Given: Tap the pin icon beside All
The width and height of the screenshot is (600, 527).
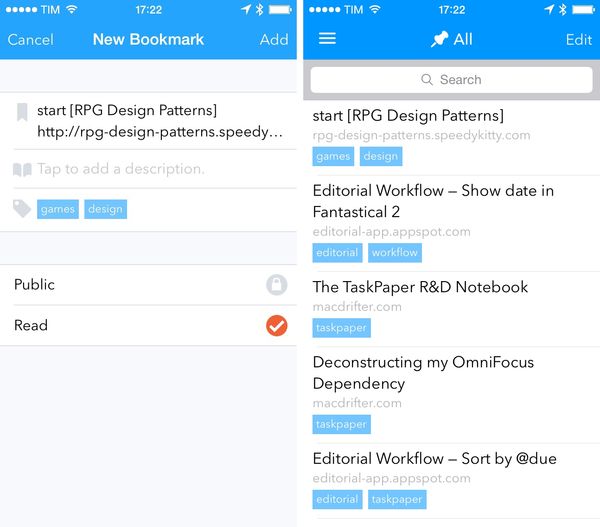Looking at the screenshot, I should (x=438, y=40).
